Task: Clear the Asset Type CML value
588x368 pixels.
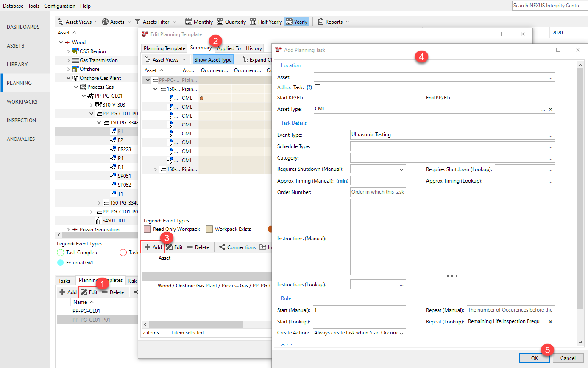Action: point(550,109)
